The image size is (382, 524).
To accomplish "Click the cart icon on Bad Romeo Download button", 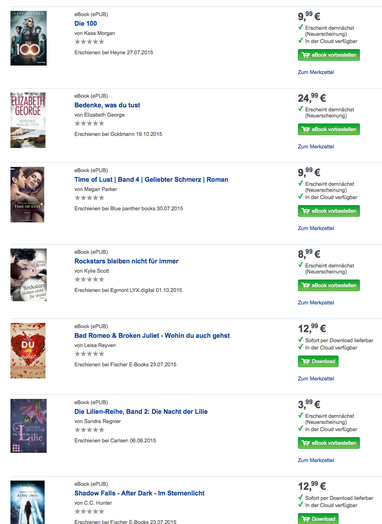I will click(305, 361).
